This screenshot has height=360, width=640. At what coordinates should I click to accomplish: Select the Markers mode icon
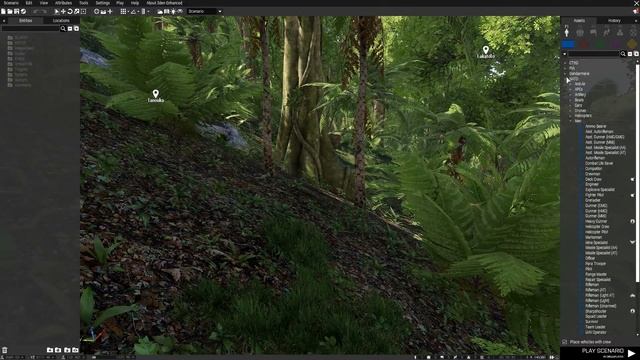coord(633,32)
